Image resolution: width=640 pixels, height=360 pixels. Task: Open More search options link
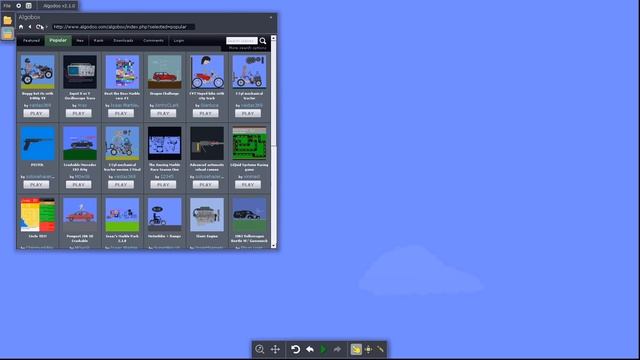tap(247, 48)
